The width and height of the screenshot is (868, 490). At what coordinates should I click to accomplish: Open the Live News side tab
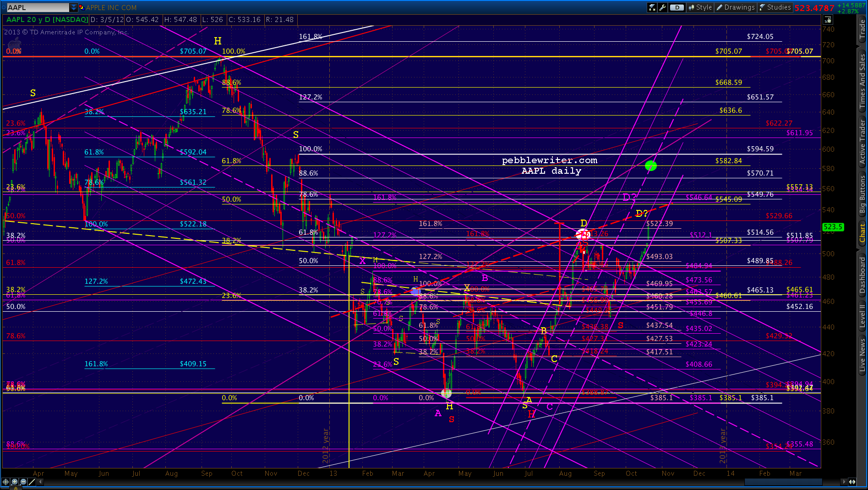863,355
